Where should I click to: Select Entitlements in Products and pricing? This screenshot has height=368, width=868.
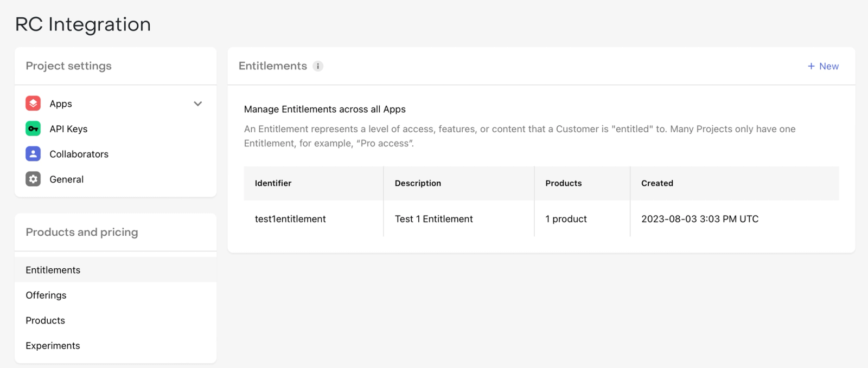(x=116, y=270)
